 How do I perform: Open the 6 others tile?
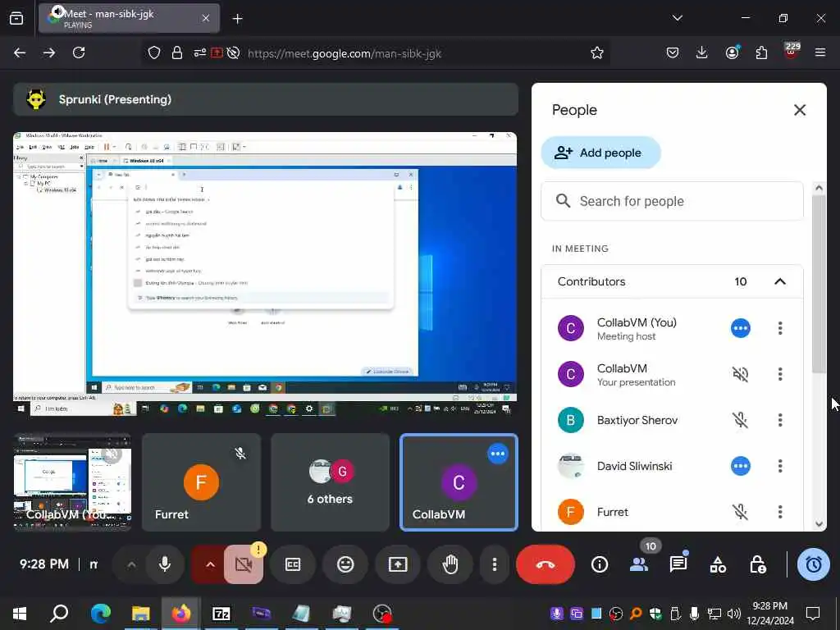[x=330, y=482]
